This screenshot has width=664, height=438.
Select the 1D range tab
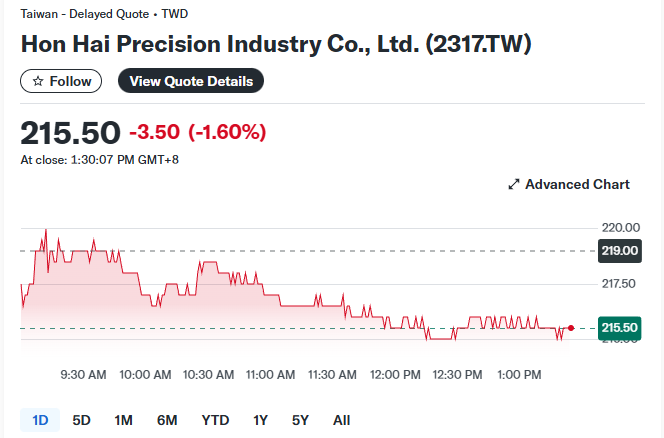point(40,420)
